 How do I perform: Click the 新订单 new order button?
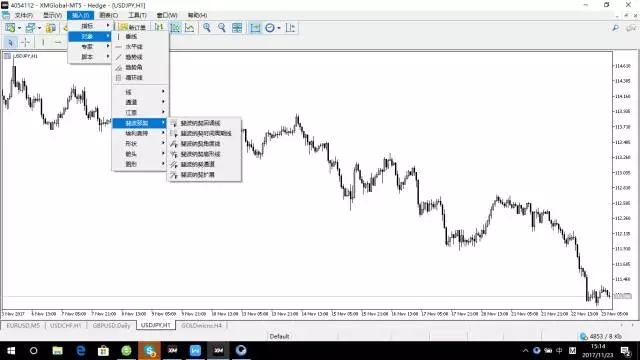(132, 27)
